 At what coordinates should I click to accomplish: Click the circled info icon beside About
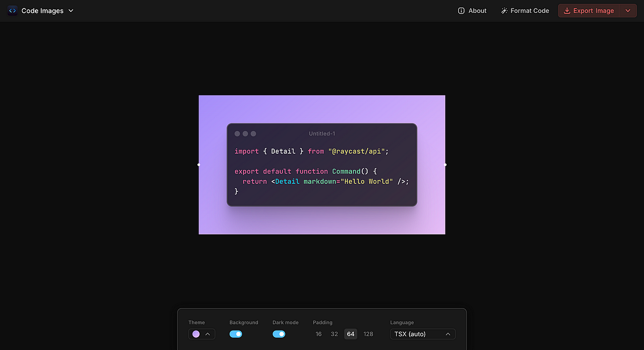coord(460,10)
